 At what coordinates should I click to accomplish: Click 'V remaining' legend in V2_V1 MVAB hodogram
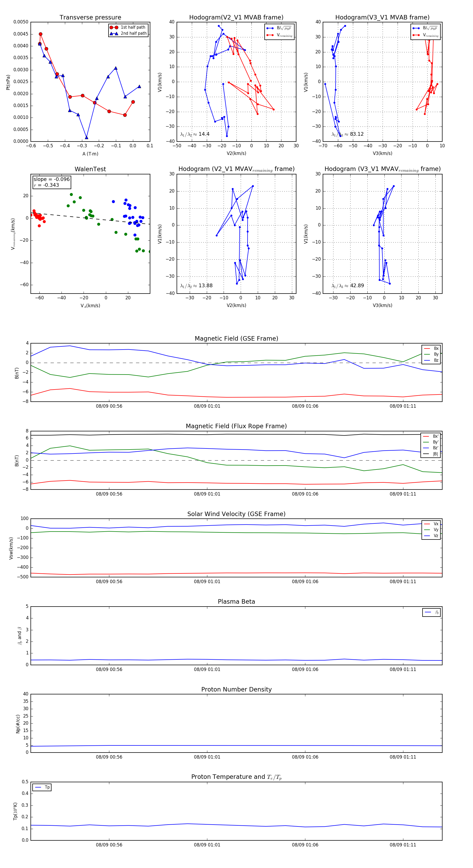point(279,35)
